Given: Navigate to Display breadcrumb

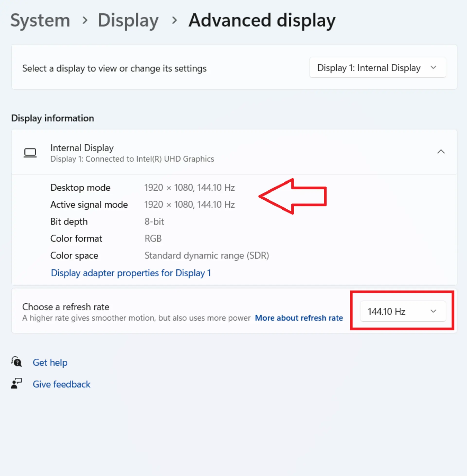Looking at the screenshot, I should 128,21.
